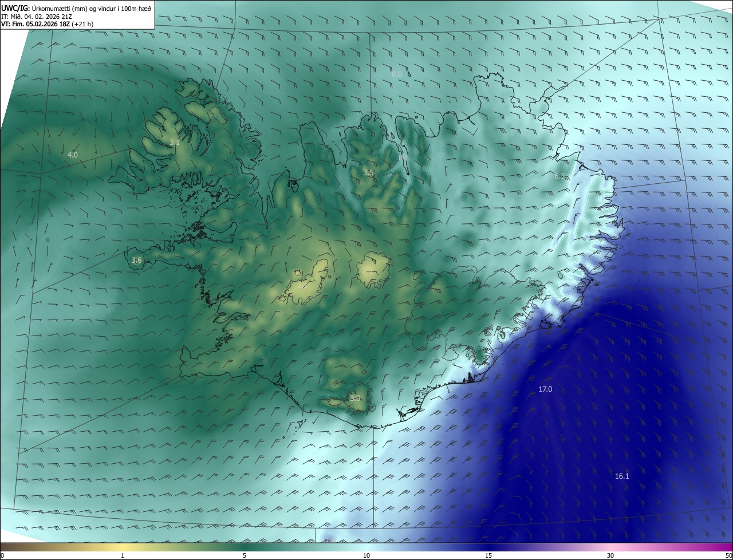Click the 4.0 value west of the Westfjords
The height and width of the screenshot is (560, 733).
[x=72, y=155]
